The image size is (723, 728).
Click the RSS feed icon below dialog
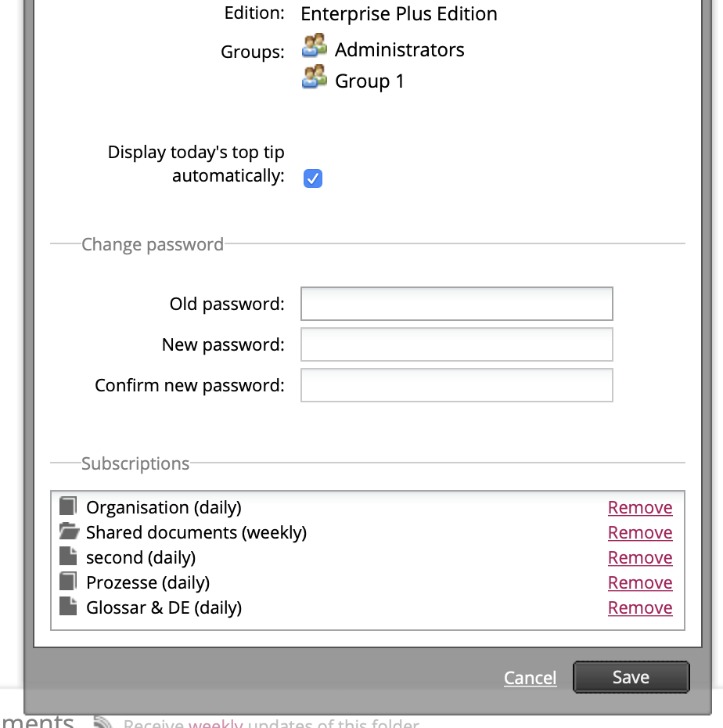point(102,722)
